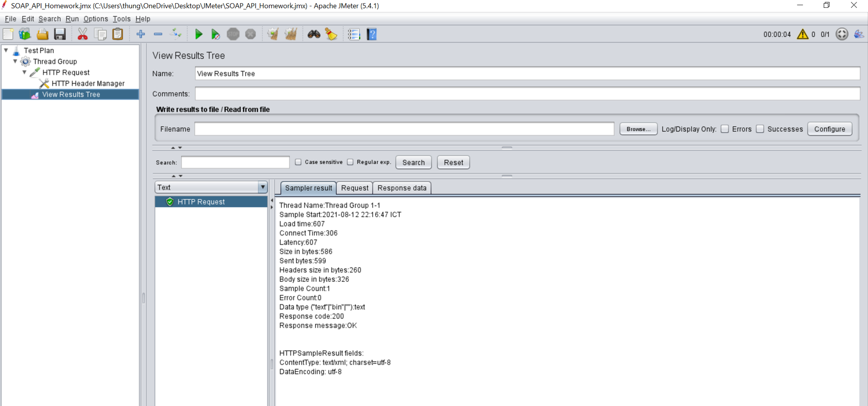Click the Filename input field
868x406 pixels.
coord(404,129)
